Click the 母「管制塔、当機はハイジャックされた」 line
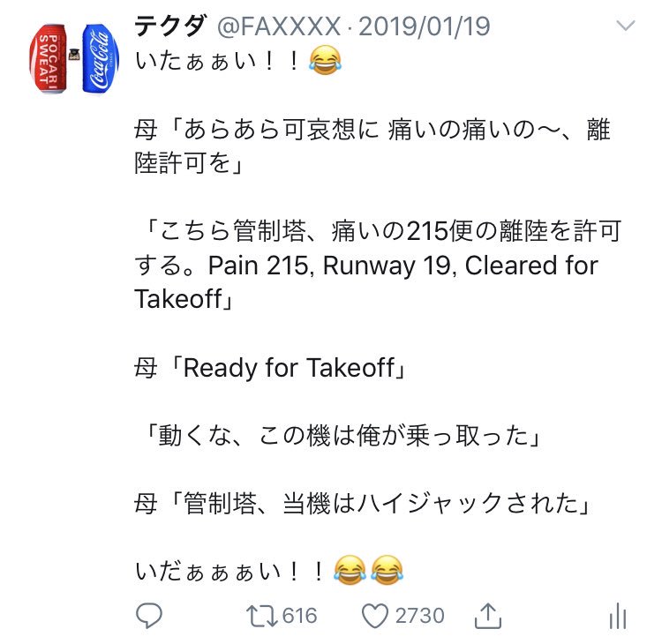This screenshot has height=644, width=662. click(x=363, y=504)
